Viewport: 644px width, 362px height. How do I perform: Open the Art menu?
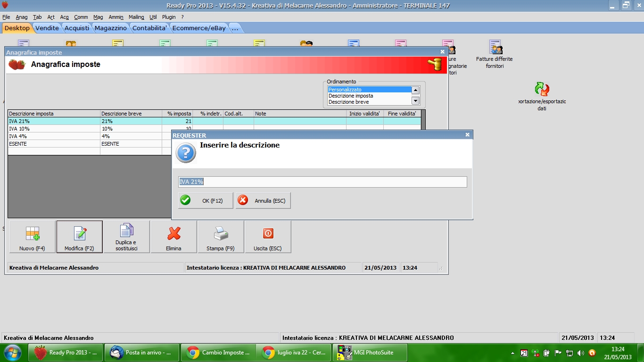click(51, 17)
